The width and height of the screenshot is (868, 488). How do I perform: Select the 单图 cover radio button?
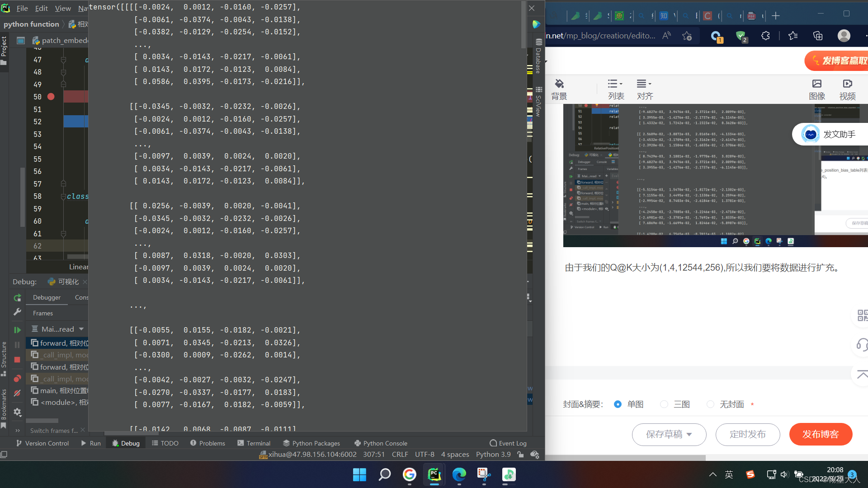coord(618,404)
